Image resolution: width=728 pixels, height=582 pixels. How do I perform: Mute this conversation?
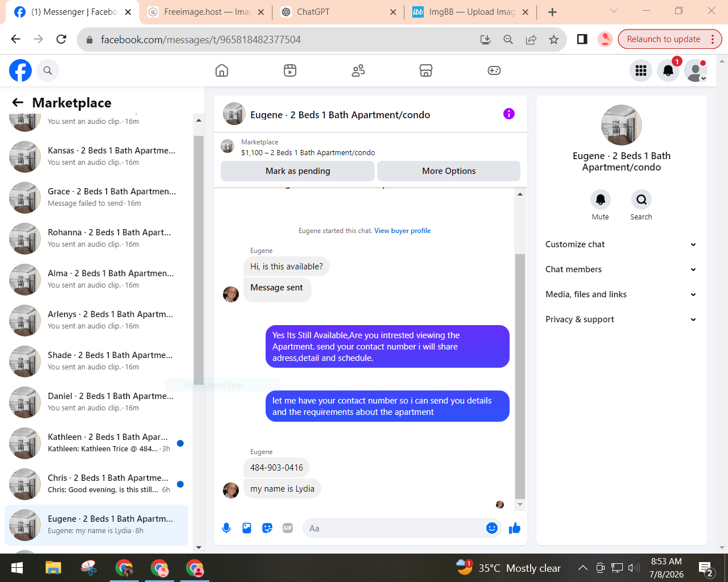[601, 199]
